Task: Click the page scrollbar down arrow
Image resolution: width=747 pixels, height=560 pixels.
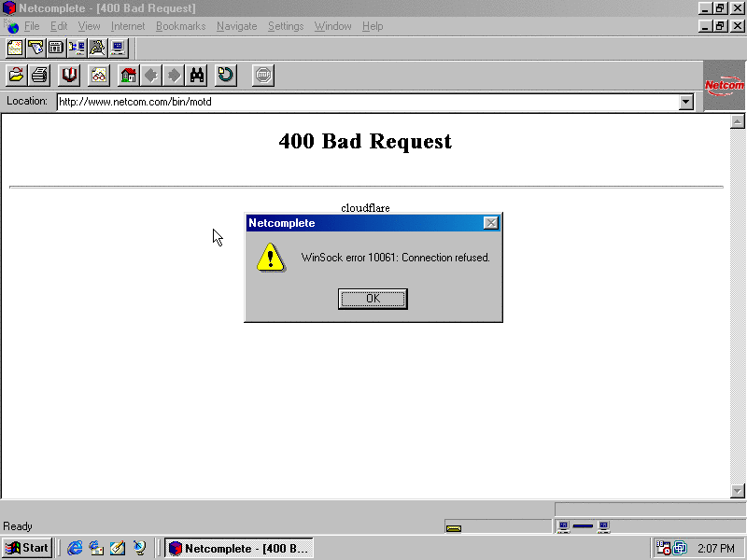Action: tap(737, 491)
